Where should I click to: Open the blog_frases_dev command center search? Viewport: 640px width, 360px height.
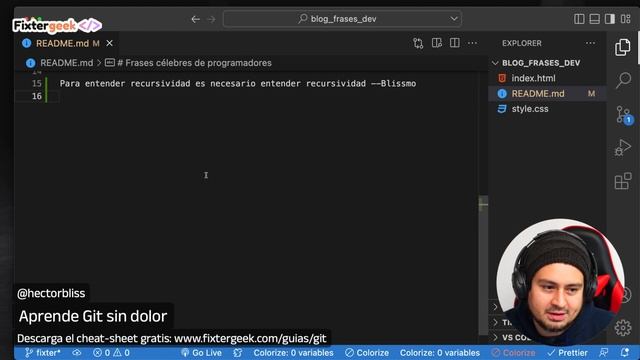click(x=342, y=19)
